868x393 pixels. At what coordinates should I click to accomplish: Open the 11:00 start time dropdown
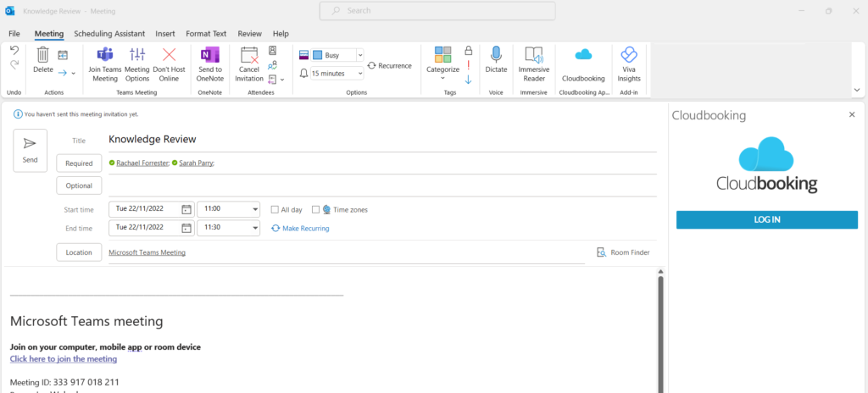click(255, 210)
